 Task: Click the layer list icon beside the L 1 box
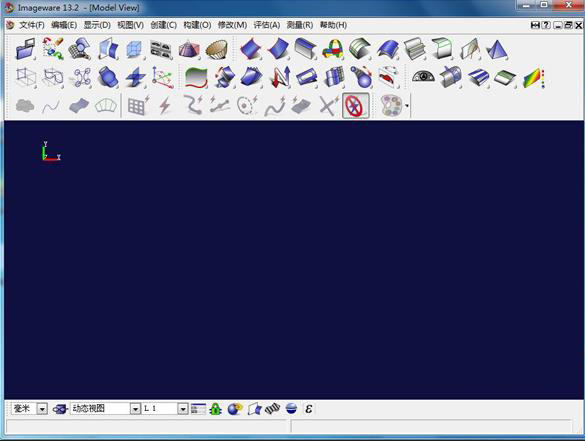(198, 409)
